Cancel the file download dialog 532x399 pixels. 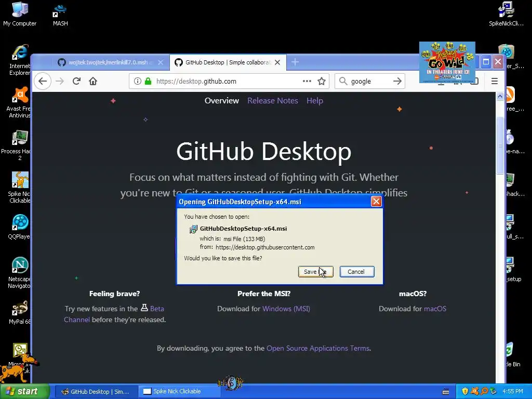[x=357, y=272]
